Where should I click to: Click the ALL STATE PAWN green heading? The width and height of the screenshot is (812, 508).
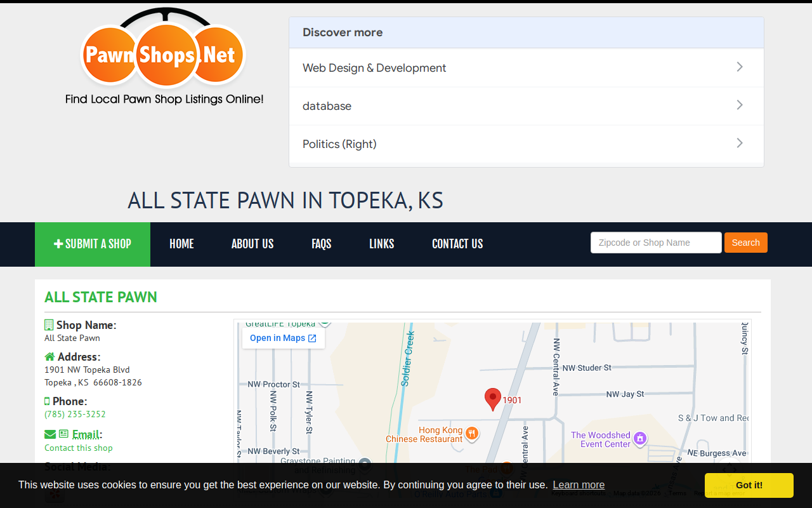(101, 297)
